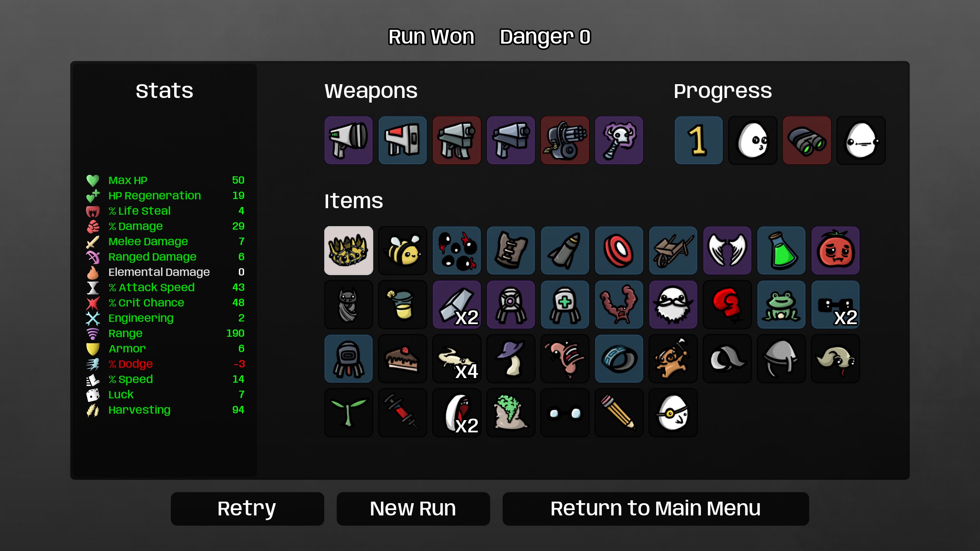Start a New Run
980x551 pixels.
[413, 509]
